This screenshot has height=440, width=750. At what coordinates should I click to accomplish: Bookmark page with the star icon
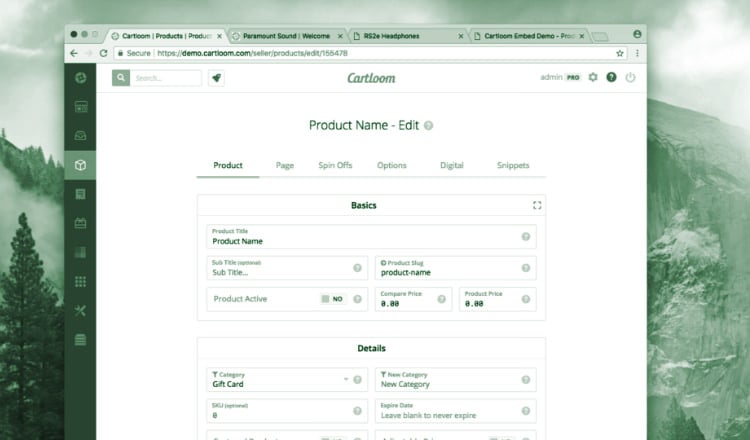(620, 53)
